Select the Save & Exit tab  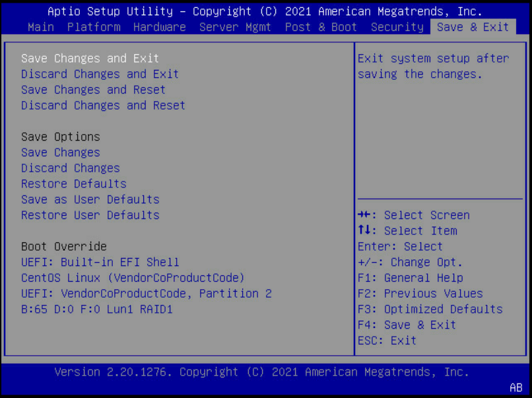[x=473, y=27]
